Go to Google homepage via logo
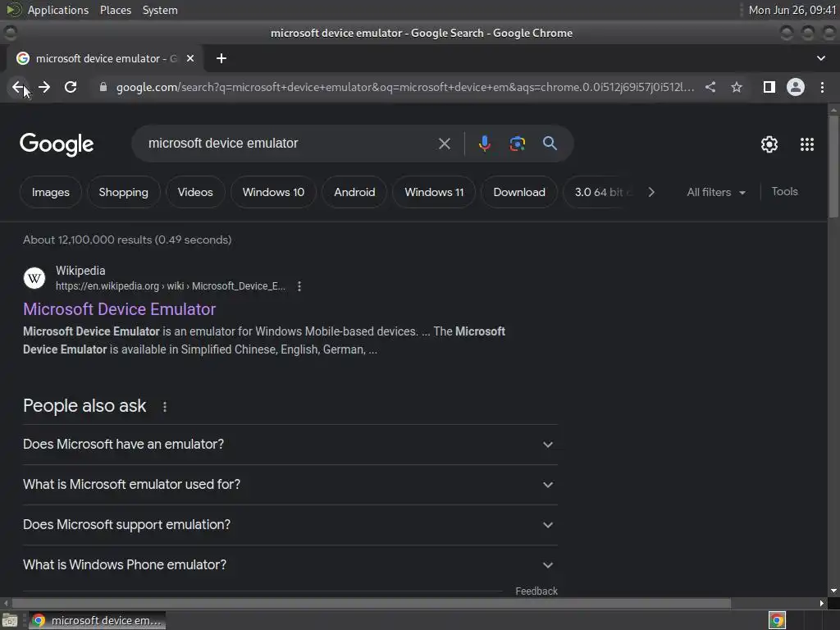 click(57, 144)
